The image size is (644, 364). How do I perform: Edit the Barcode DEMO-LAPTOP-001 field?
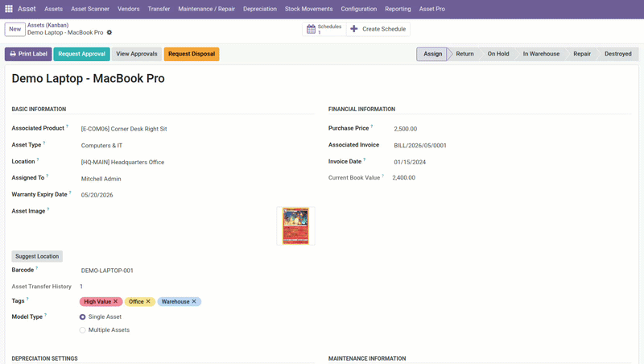coord(197,271)
